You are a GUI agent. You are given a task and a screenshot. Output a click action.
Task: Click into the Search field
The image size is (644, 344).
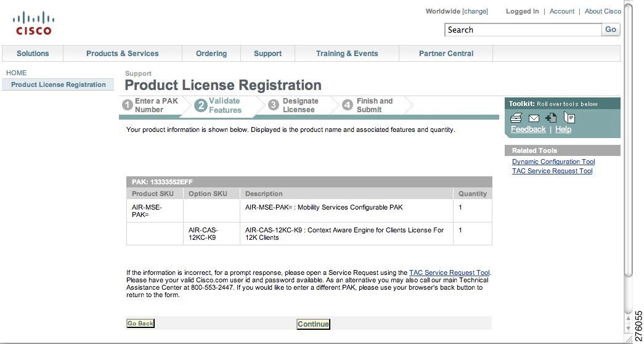pyautogui.click(x=523, y=30)
